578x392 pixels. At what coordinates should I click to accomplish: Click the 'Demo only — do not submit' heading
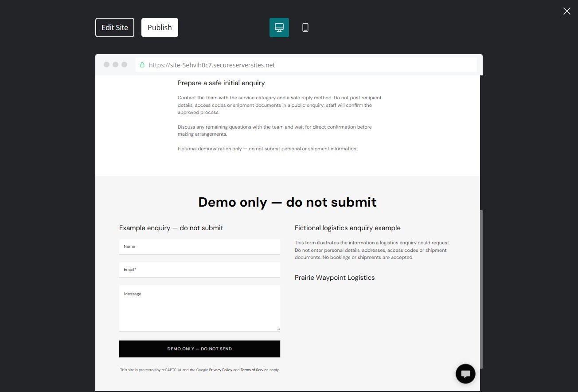pyautogui.click(x=288, y=202)
